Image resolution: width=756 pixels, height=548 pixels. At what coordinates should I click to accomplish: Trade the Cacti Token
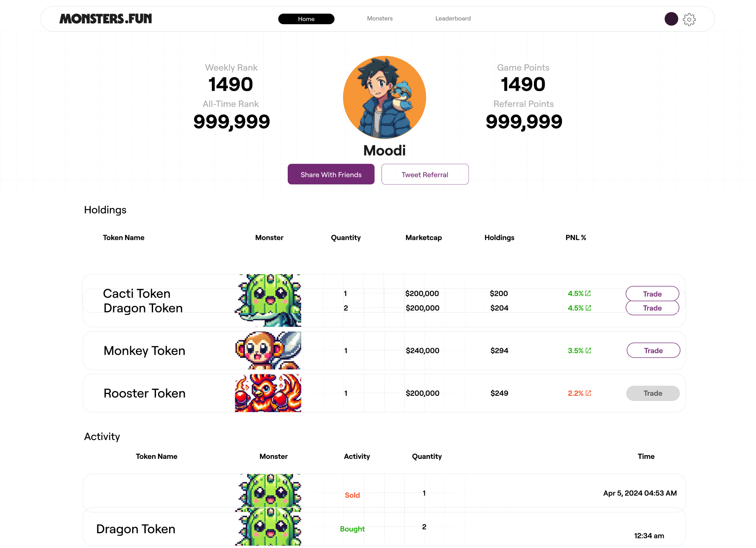[652, 293]
